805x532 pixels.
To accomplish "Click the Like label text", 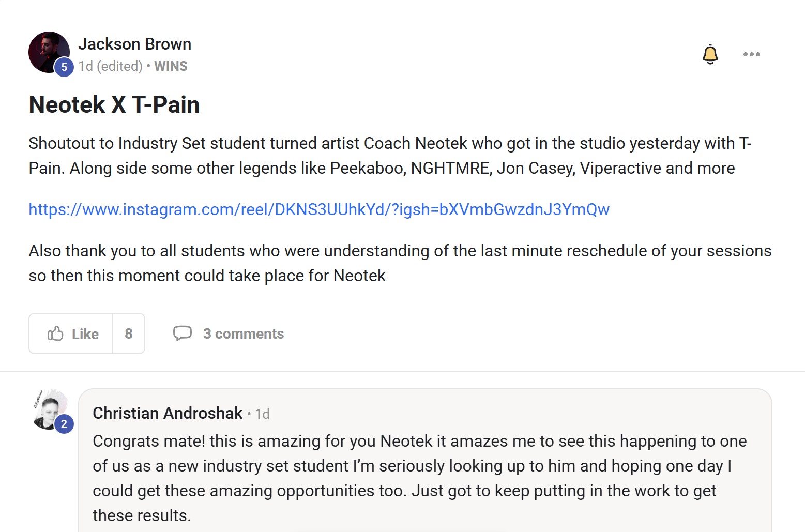I will point(85,334).
